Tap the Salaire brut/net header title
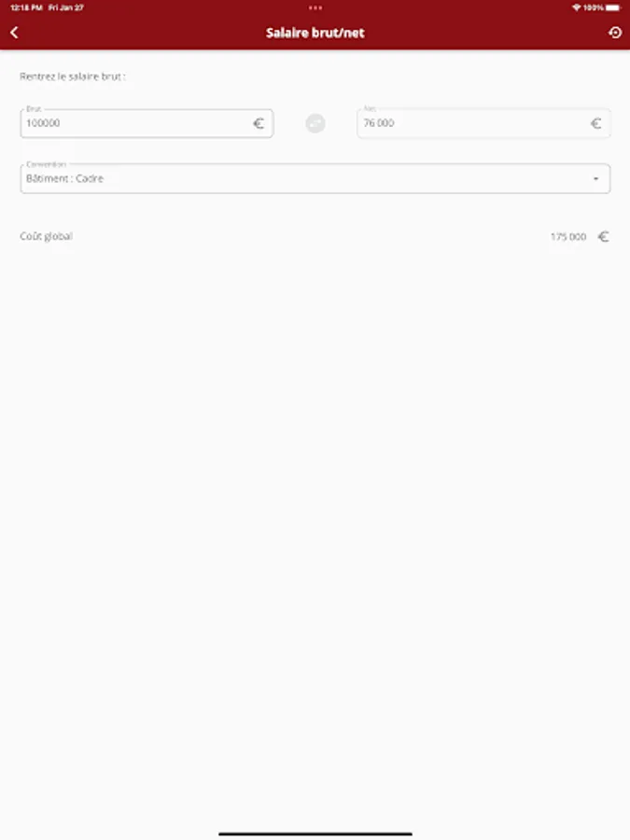The image size is (630, 840). 315,33
